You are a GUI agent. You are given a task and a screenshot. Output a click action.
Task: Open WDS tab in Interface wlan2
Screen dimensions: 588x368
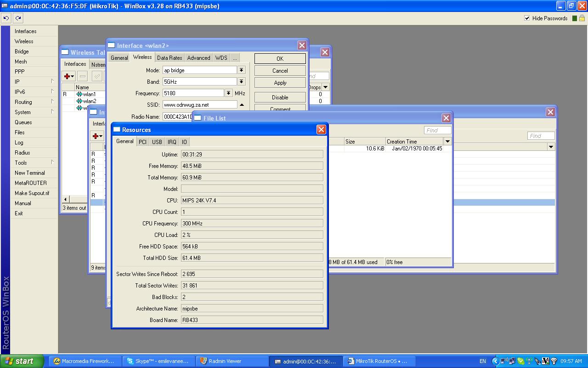tap(221, 58)
